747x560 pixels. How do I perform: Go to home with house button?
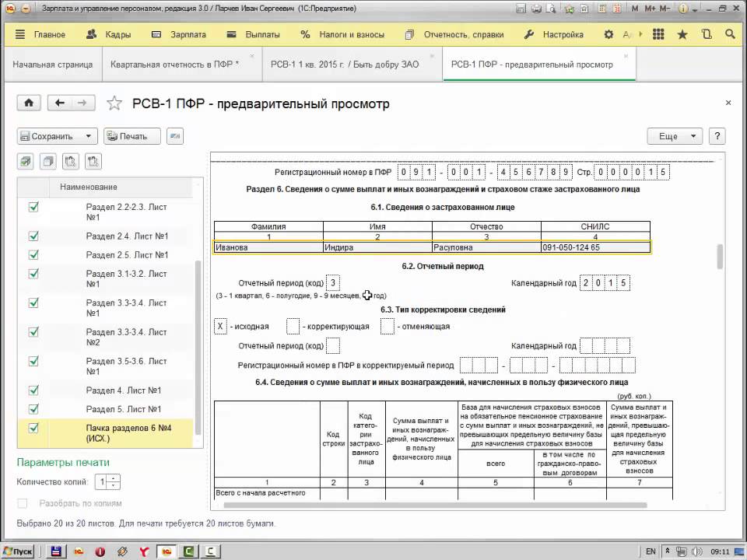(x=29, y=103)
